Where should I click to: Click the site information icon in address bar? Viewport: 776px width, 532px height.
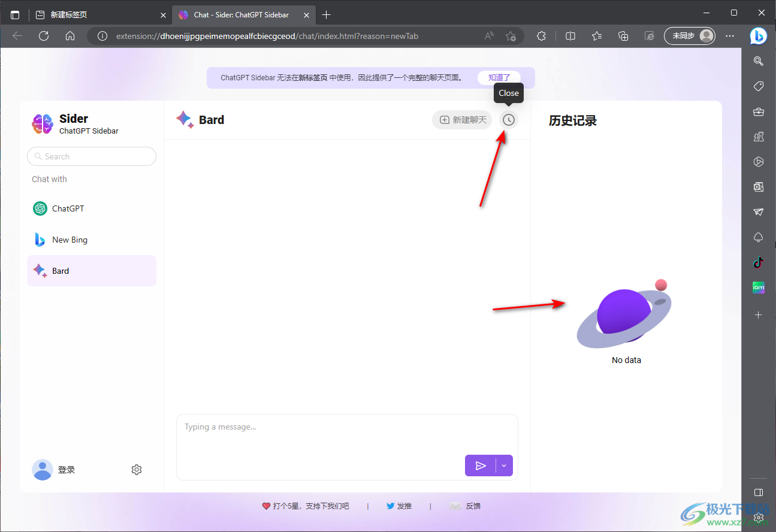(x=102, y=36)
